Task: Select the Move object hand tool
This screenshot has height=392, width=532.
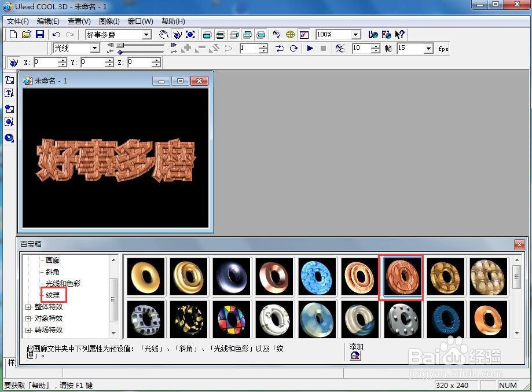Action: [163, 34]
